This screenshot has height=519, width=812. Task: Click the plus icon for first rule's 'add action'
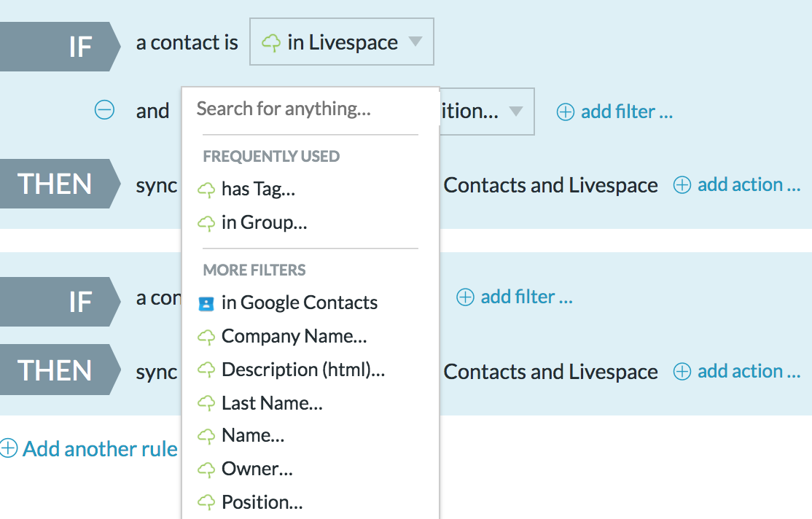pos(682,185)
